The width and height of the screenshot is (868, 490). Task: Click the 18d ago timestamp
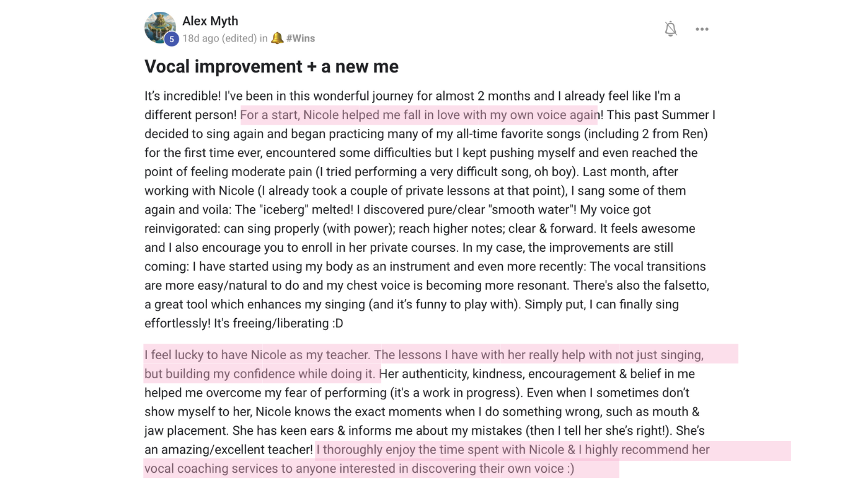[x=201, y=38]
